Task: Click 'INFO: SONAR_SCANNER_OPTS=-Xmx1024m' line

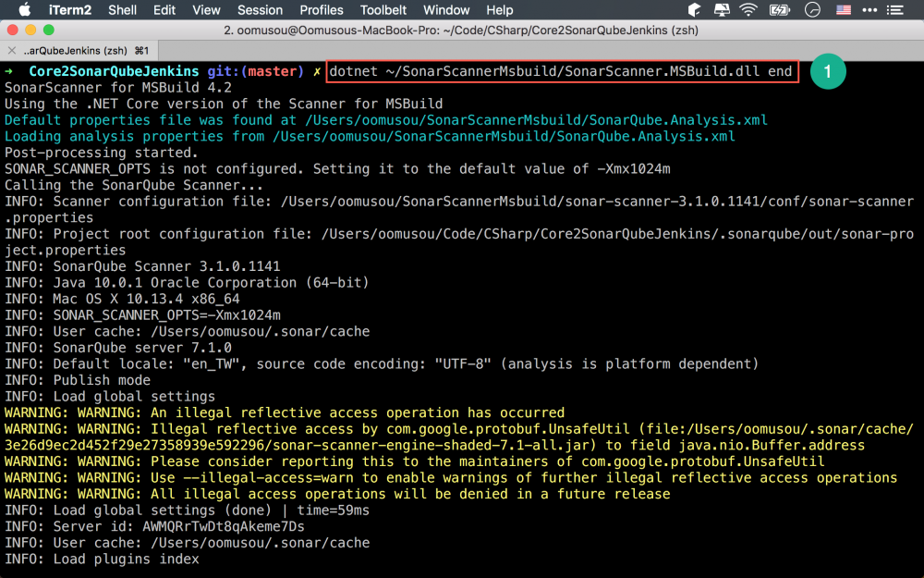Action: point(142,315)
